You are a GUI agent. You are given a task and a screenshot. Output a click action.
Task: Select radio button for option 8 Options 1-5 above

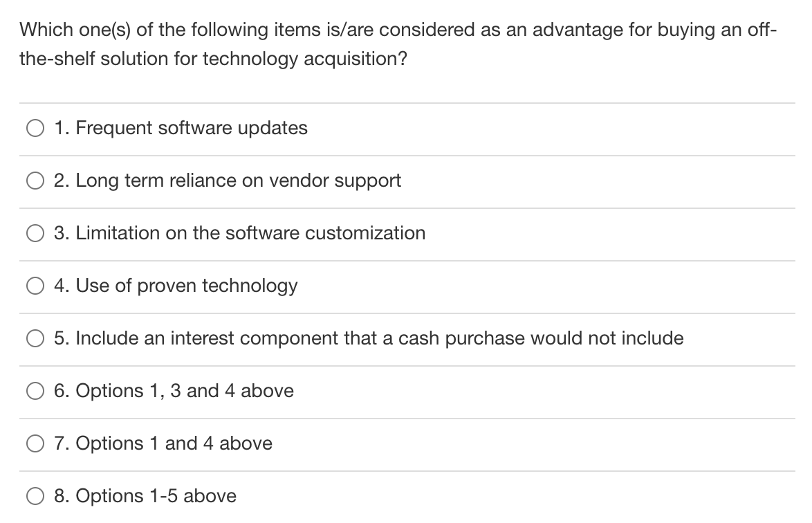tap(35, 495)
